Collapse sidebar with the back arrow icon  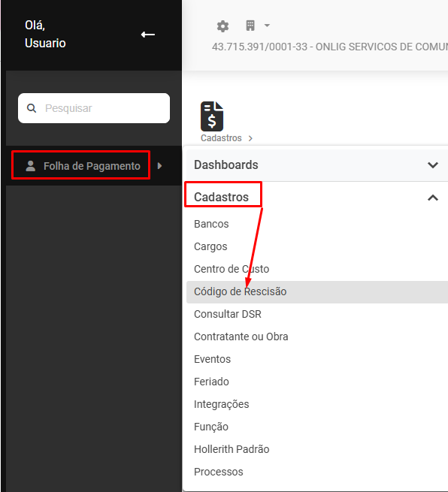(x=148, y=35)
